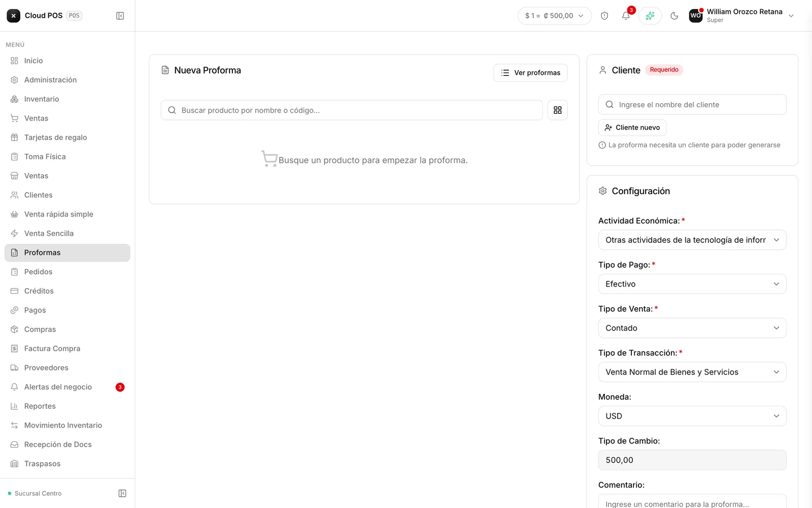Viewport: 812px width, 508px height.
Task: Select Créditos in the sidebar
Action: click(x=67, y=291)
